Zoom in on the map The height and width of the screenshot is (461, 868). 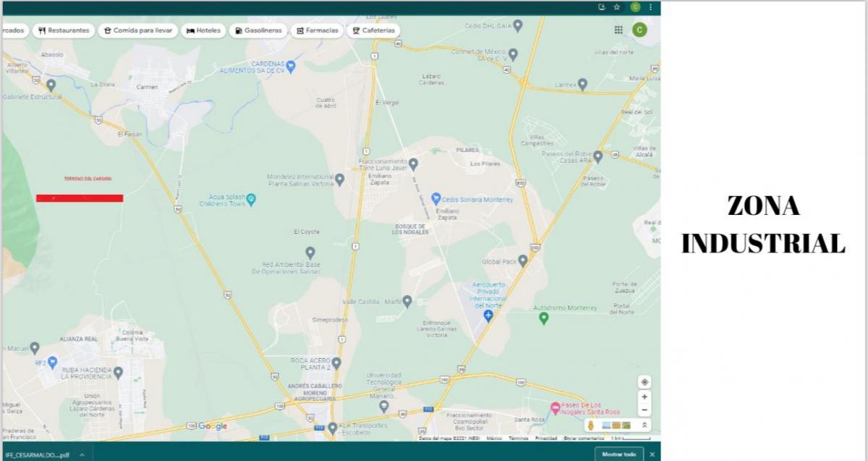click(x=644, y=397)
